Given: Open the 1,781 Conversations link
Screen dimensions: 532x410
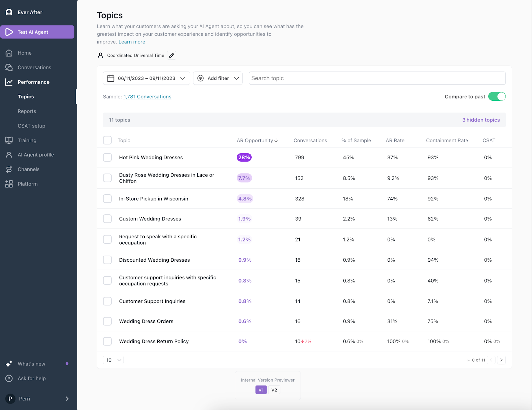Looking at the screenshot, I should coord(147,97).
